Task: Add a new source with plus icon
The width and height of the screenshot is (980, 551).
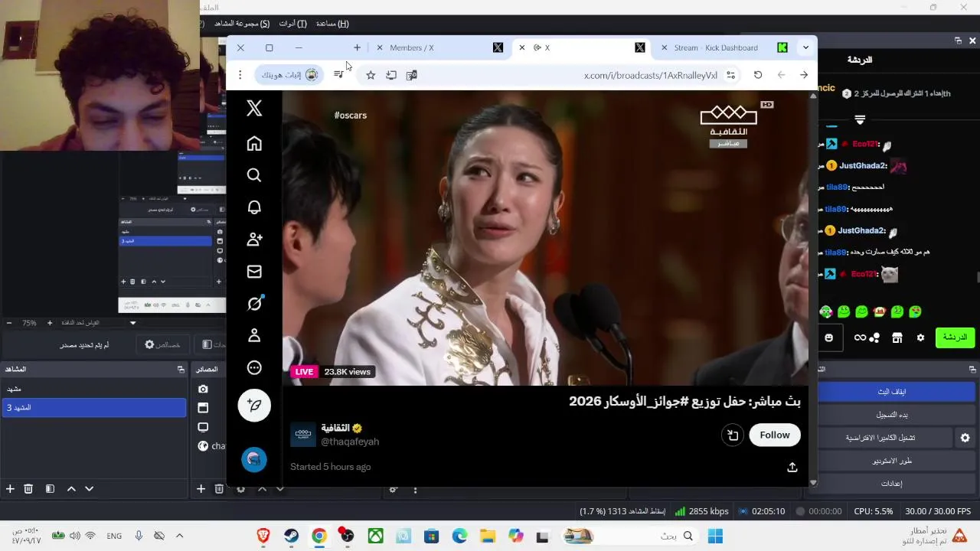Action: pyautogui.click(x=201, y=489)
